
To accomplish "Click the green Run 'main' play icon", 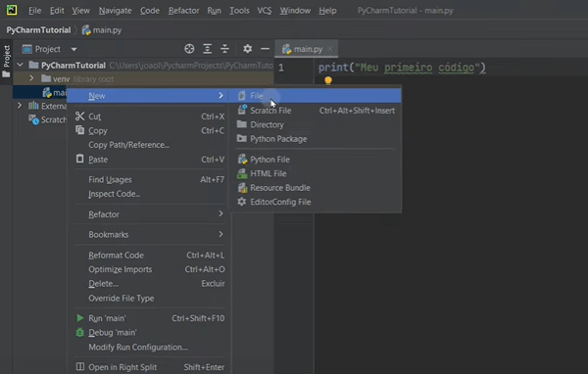I will point(80,318).
